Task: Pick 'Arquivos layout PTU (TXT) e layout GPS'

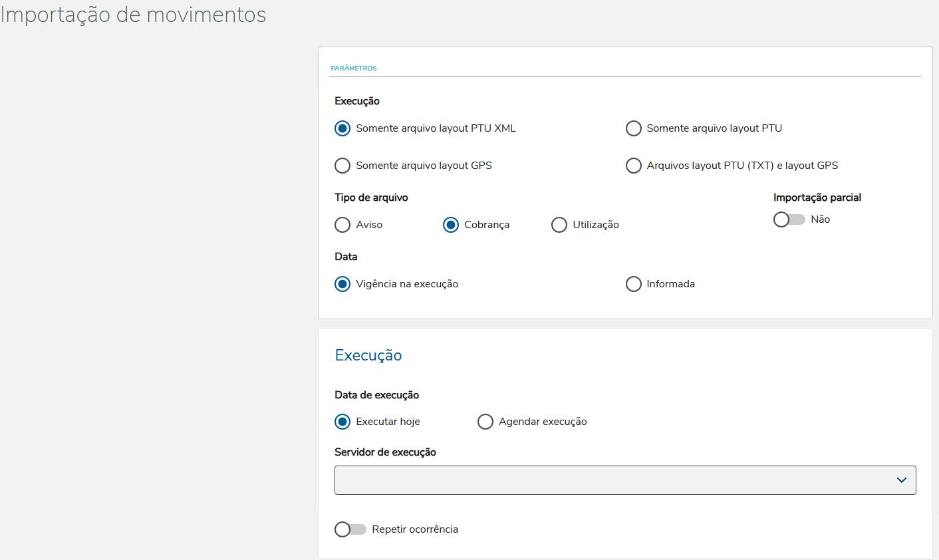Action: click(634, 166)
